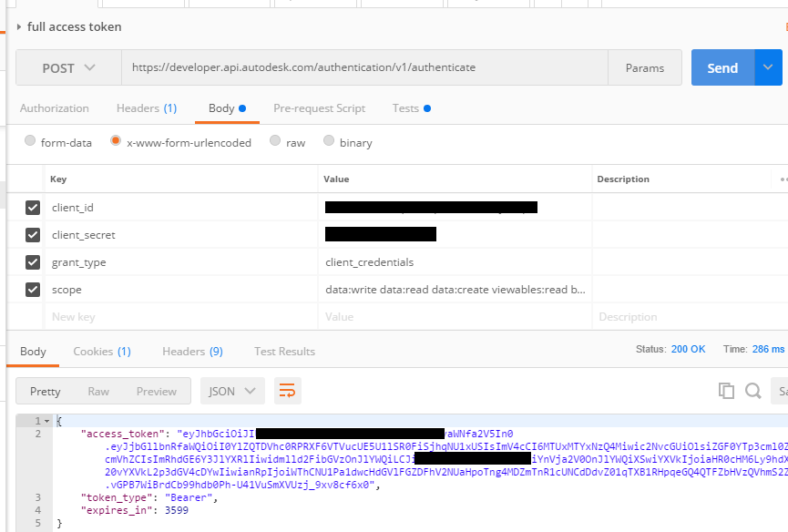Select x-www-form-urlencoded radio option
788x532 pixels.
(116, 140)
